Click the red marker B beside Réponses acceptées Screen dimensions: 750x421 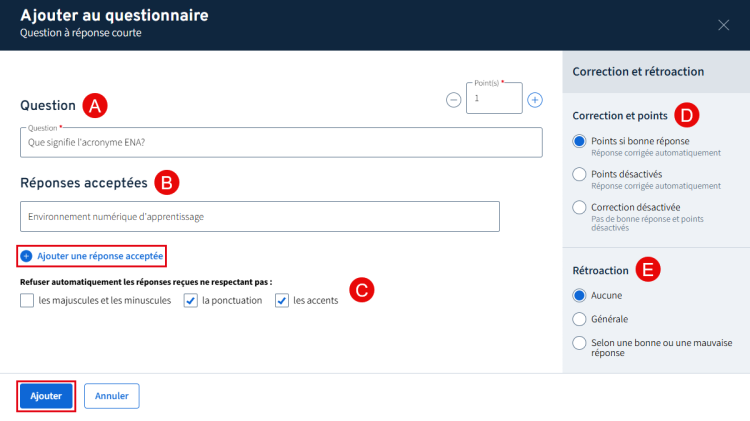click(x=168, y=182)
